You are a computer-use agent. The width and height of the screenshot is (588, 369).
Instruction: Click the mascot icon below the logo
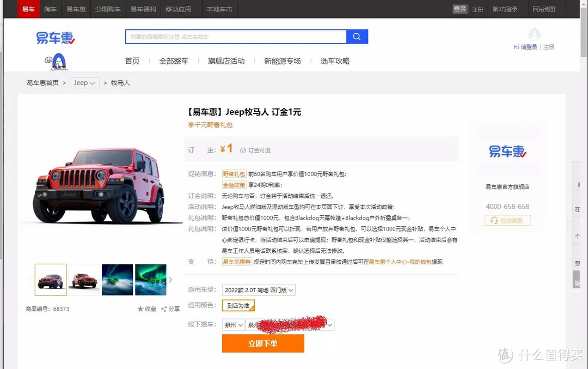(56, 62)
